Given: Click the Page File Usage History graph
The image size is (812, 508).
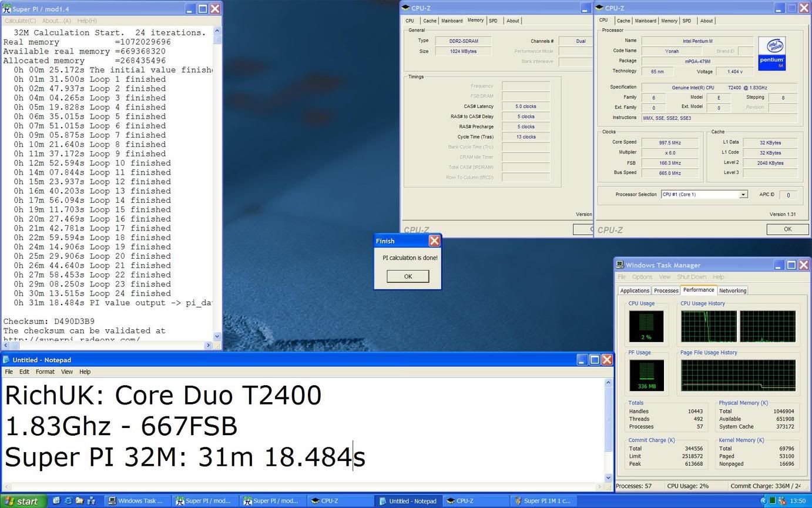Looking at the screenshot, I should [738, 375].
